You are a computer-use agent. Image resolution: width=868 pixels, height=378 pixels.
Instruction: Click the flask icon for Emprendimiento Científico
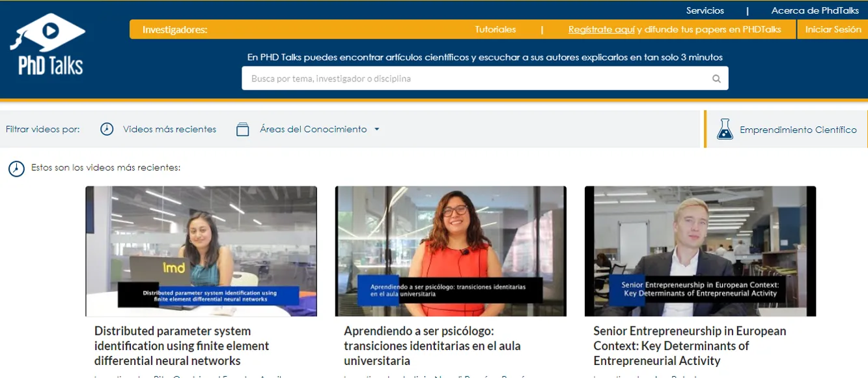(x=725, y=129)
